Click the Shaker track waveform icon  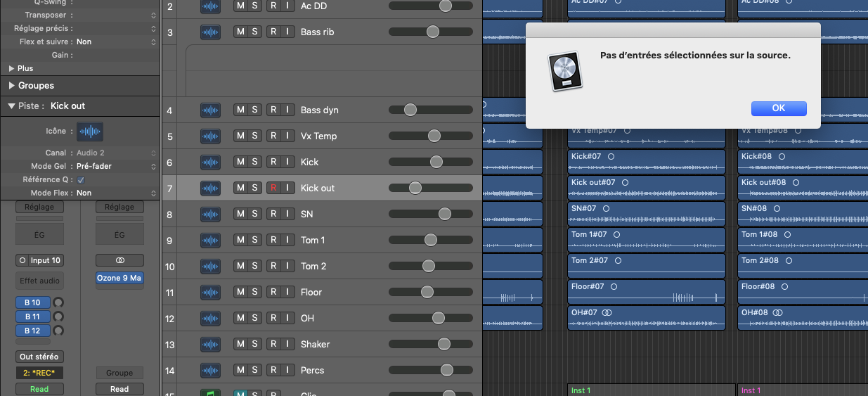[x=210, y=344]
